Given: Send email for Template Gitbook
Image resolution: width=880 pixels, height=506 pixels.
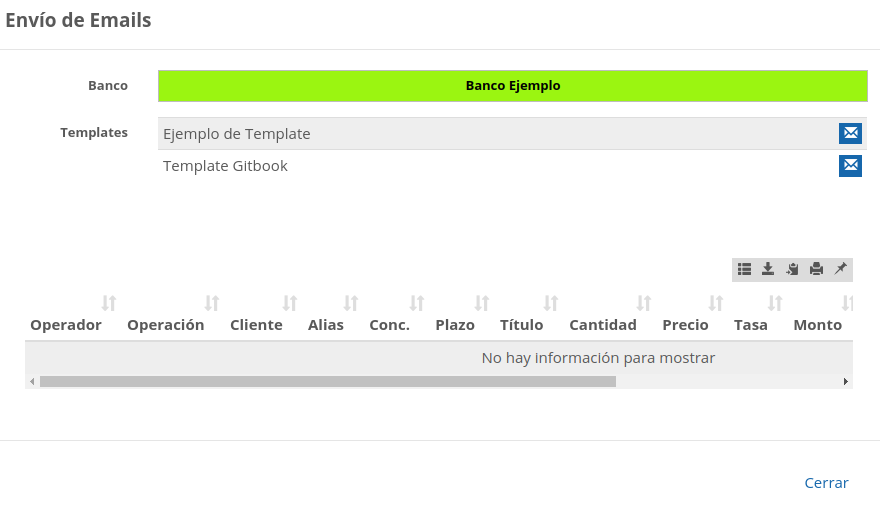Looking at the screenshot, I should [850, 165].
